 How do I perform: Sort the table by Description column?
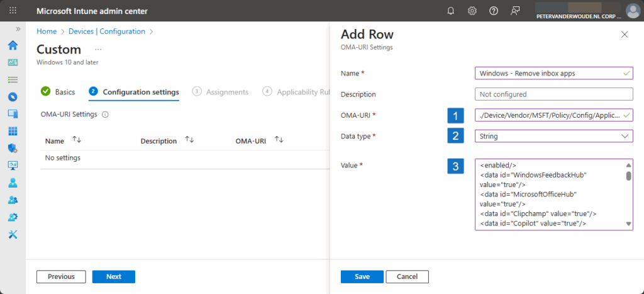point(189,140)
